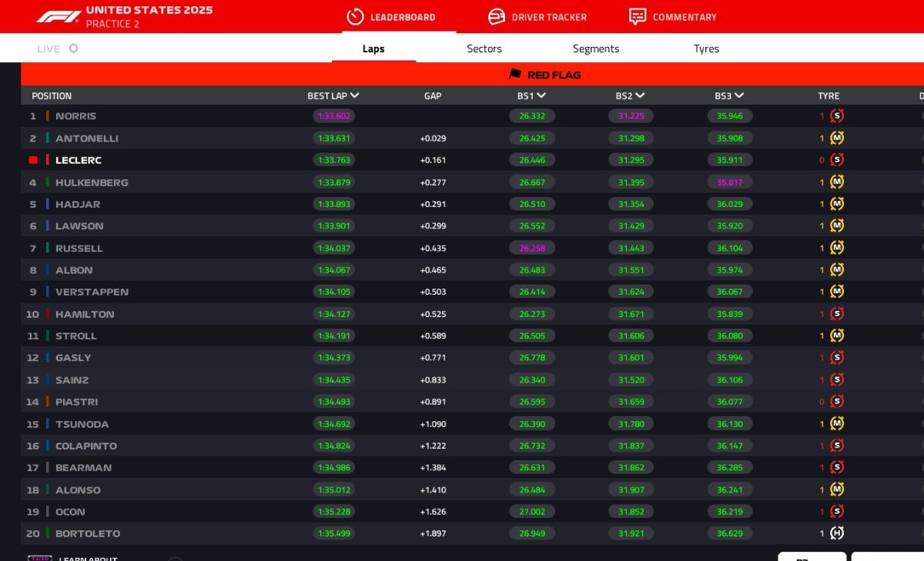Expand the BEST LAP column dropdown
Screen dimensions: 924x561
[354, 96]
